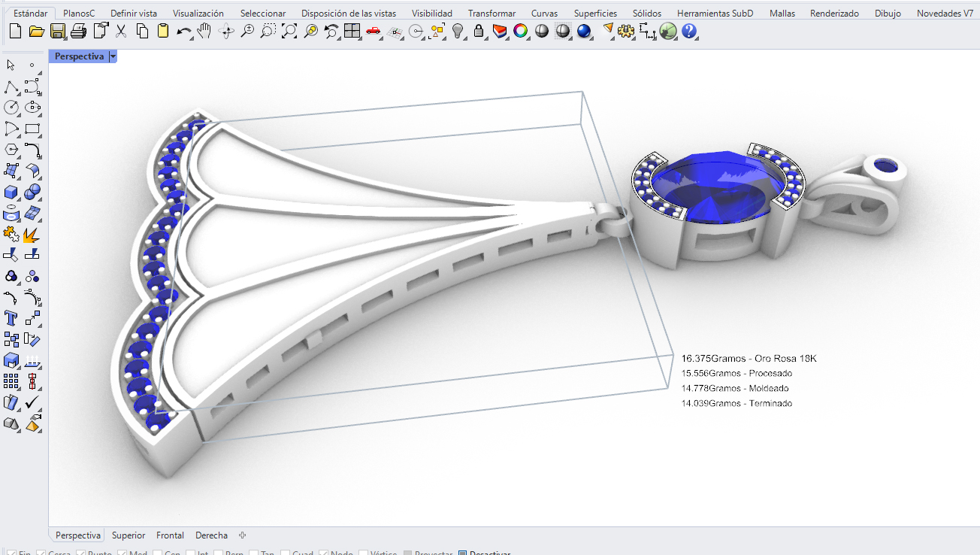This screenshot has height=555, width=980.
Task: Click the hide objects lightbulb icon
Action: pyautogui.click(x=458, y=31)
